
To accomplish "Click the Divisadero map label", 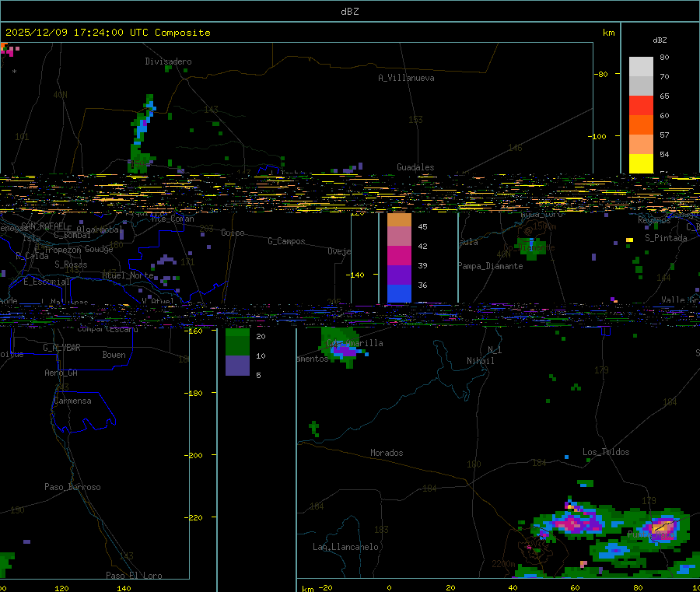I will [x=168, y=61].
